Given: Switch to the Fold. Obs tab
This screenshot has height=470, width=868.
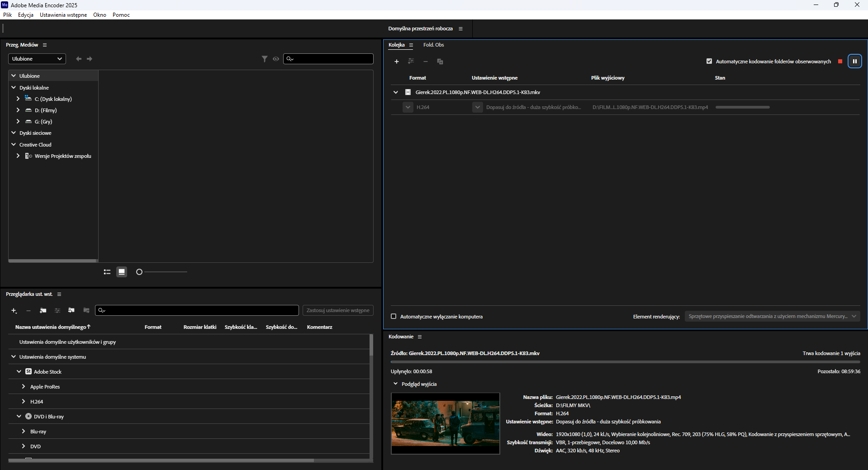Looking at the screenshot, I should pos(433,45).
